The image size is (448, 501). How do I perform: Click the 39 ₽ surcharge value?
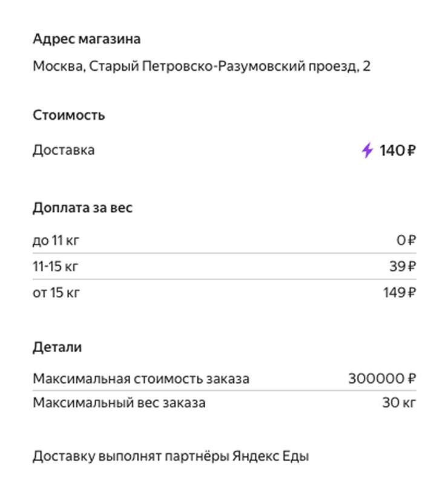pyautogui.click(x=403, y=266)
